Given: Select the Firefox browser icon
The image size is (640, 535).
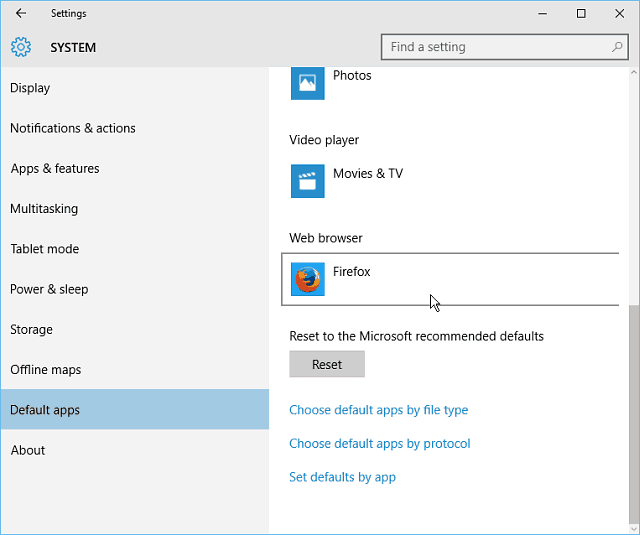Looking at the screenshot, I should pos(307,279).
